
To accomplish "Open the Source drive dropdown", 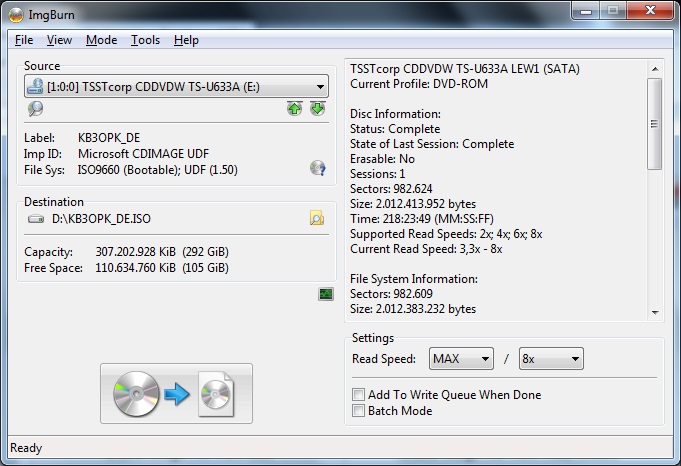I will (176, 86).
